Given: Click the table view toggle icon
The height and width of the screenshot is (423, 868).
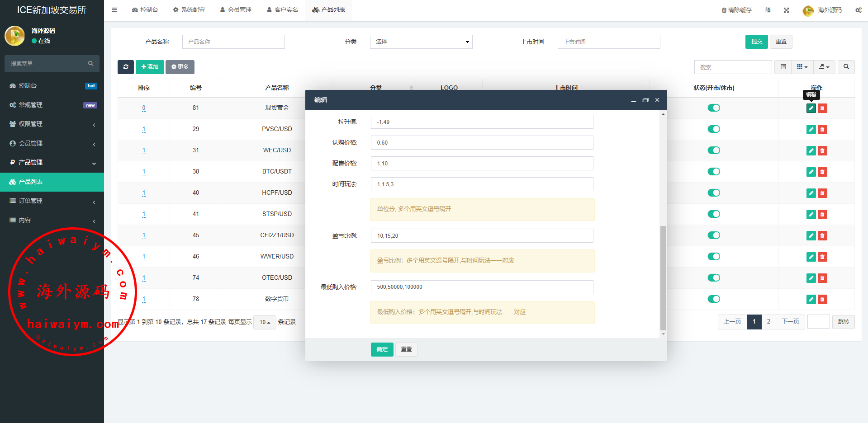Looking at the screenshot, I should click(783, 67).
